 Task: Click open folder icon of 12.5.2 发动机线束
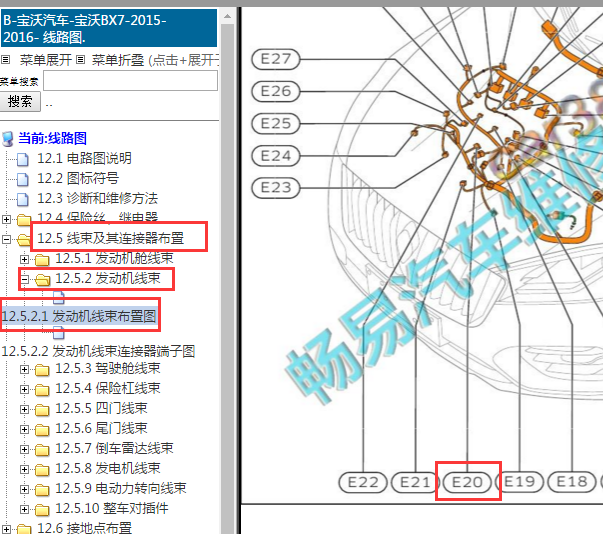[42, 279]
